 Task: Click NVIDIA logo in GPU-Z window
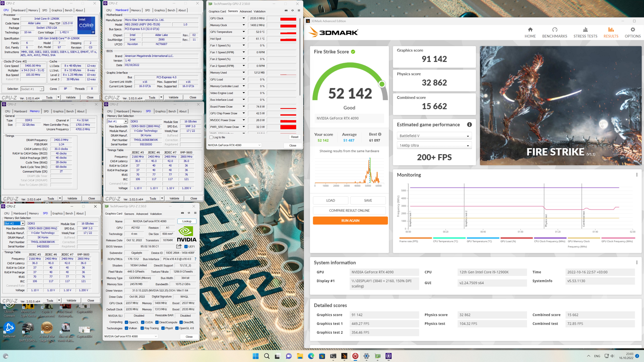click(x=186, y=234)
